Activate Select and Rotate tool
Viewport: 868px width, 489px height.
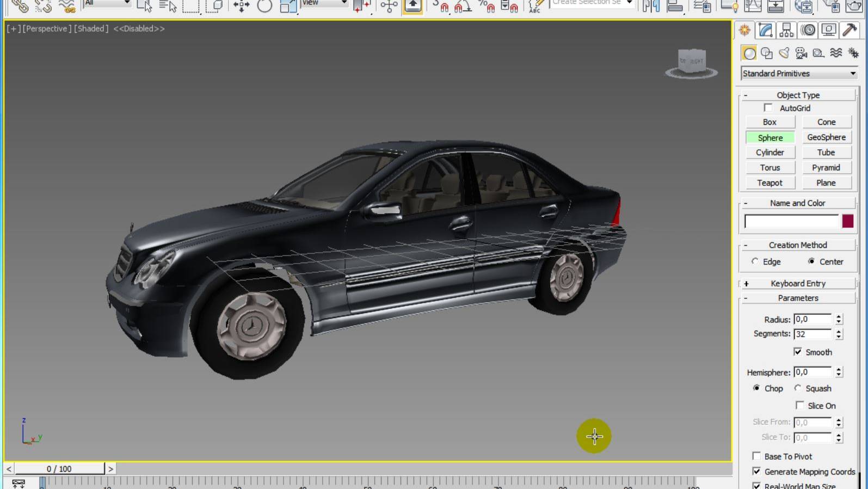[x=264, y=5]
